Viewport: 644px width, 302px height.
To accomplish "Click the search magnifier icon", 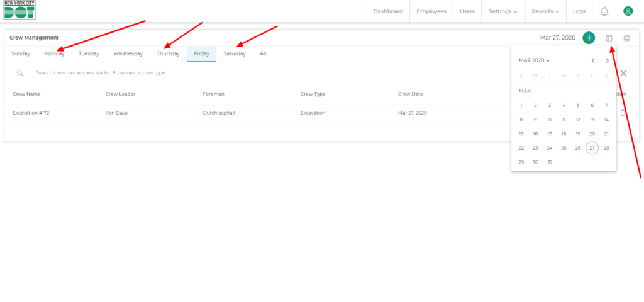I will (x=20, y=73).
